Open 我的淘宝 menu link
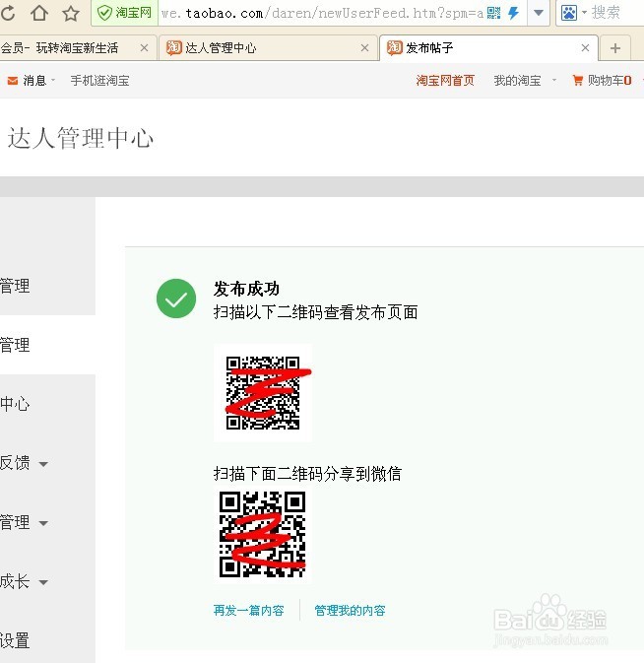644x663 pixels. [x=517, y=81]
